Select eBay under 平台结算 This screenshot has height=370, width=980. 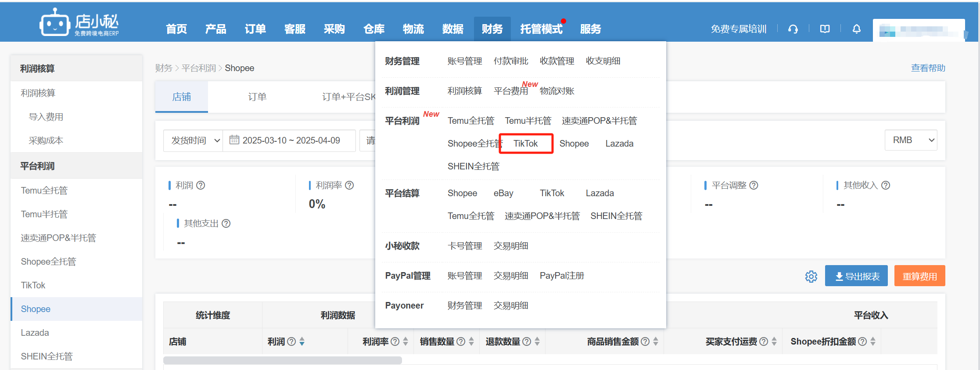click(503, 193)
